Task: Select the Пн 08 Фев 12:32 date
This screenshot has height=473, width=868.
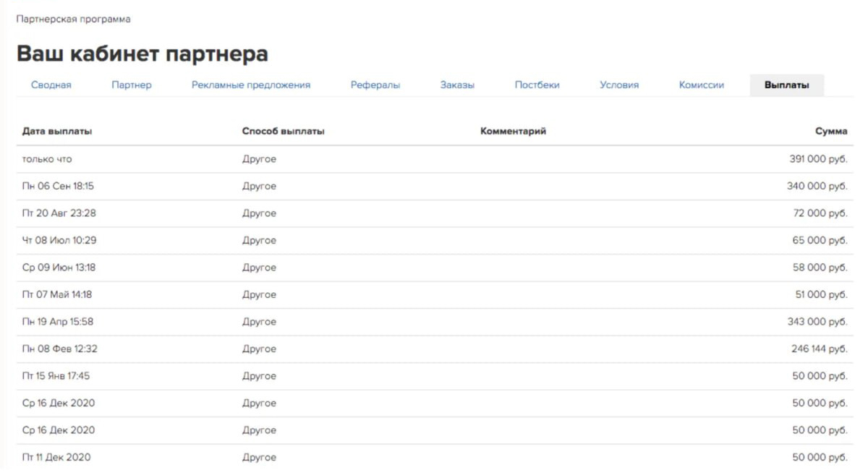Action: click(x=60, y=349)
